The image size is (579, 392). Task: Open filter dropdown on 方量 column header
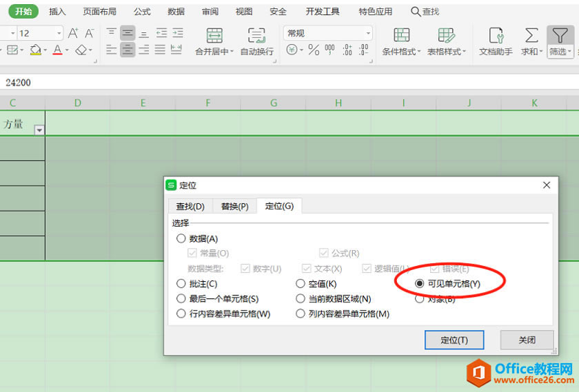point(39,130)
